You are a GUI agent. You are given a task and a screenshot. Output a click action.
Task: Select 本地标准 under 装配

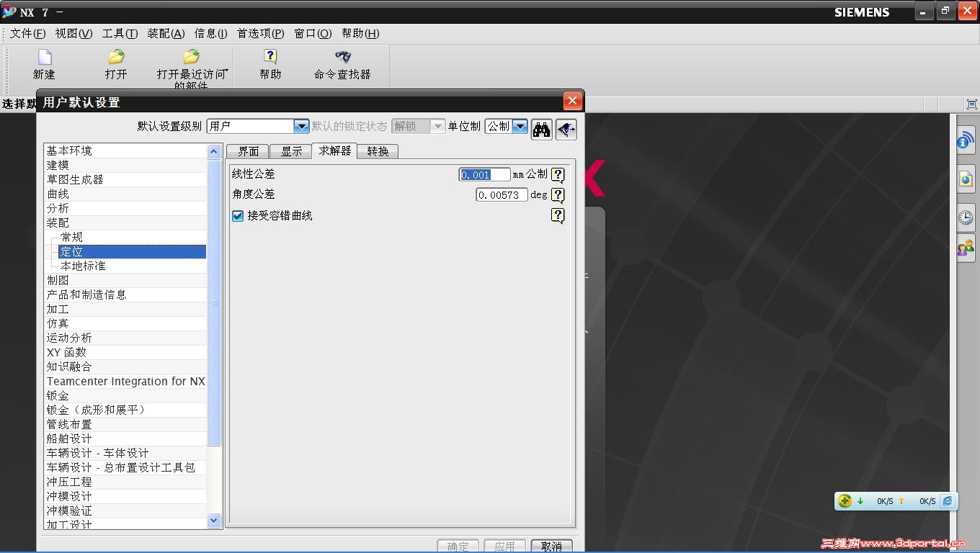tap(83, 266)
